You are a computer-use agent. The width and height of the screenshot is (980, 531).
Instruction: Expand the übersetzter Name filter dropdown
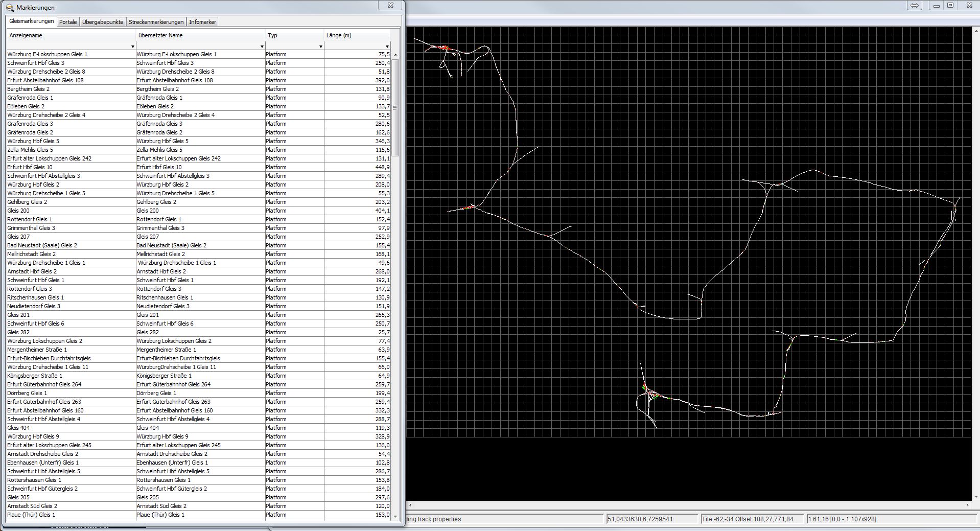(262, 47)
